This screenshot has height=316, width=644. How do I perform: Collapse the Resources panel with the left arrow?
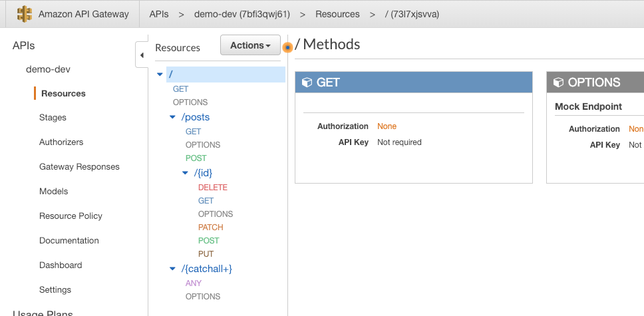142,55
